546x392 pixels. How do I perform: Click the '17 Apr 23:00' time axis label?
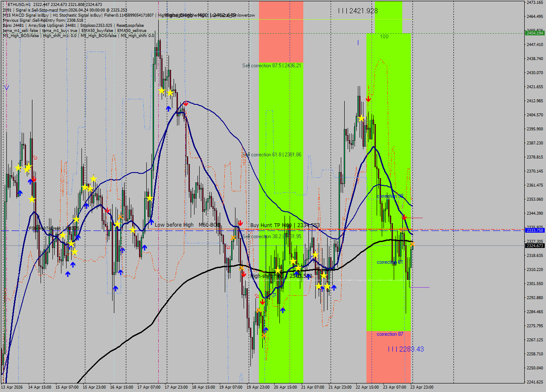pyautogui.click(x=176, y=387)
